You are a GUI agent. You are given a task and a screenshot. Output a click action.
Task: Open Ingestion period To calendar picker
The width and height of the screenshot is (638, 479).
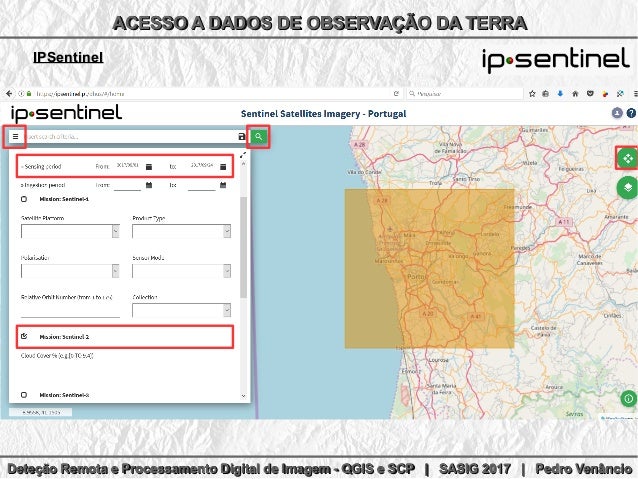click(x=223, y=185)
